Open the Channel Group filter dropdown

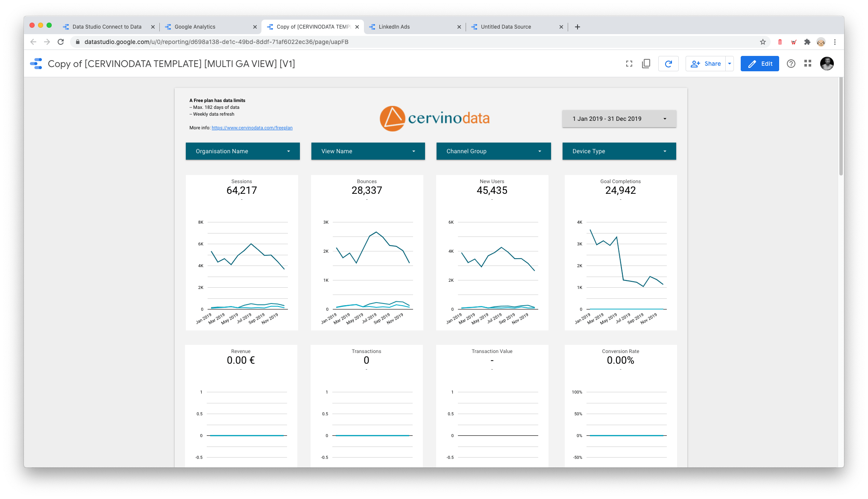(493, 151)
